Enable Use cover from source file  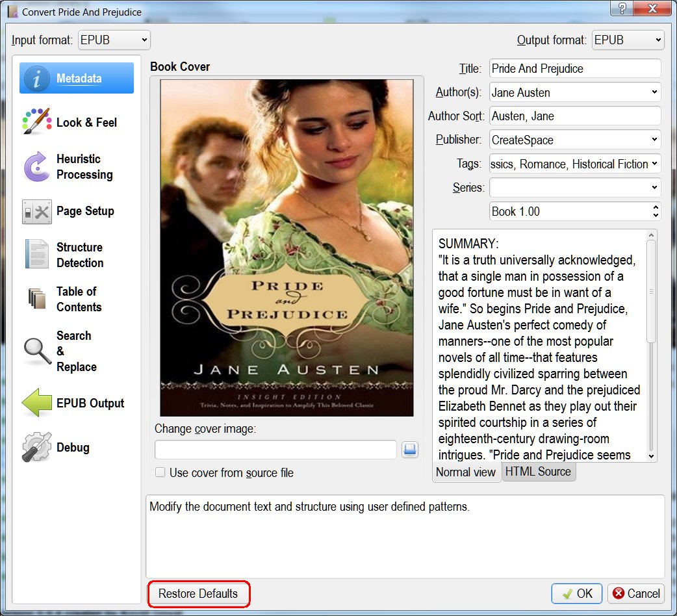point(160,472)
